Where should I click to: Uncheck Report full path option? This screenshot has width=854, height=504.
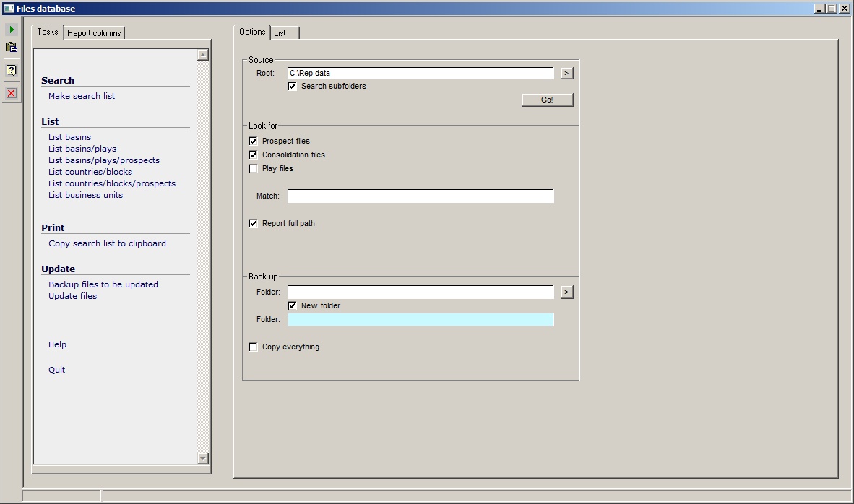click(x=253, y=223)
